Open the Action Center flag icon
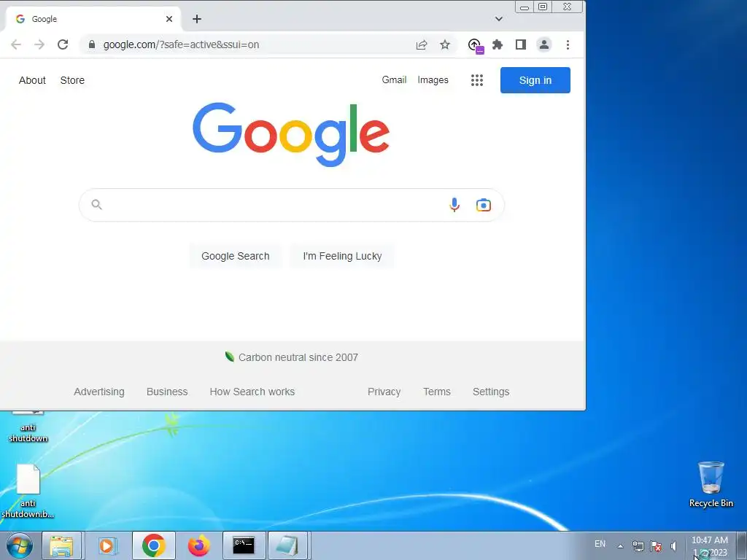The width and height of the screenshot is (747, 560). pyautogui.click(x=656, y=546)
